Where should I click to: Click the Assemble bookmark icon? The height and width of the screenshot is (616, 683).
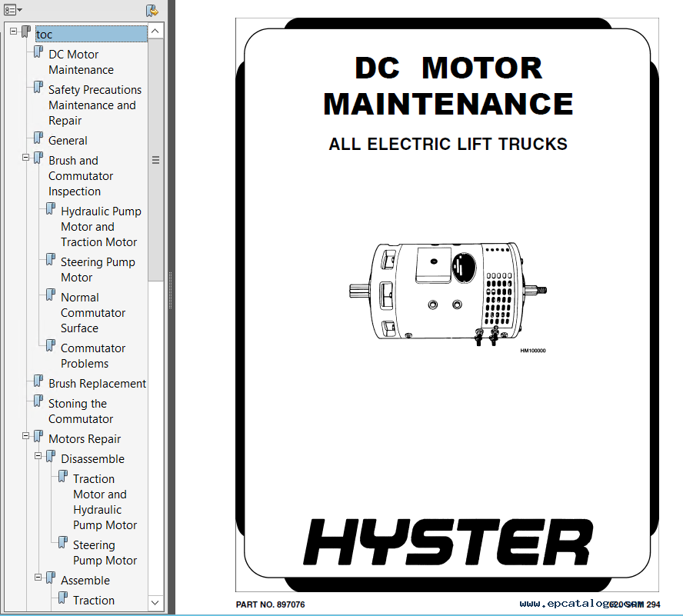(x=51, y=578)
